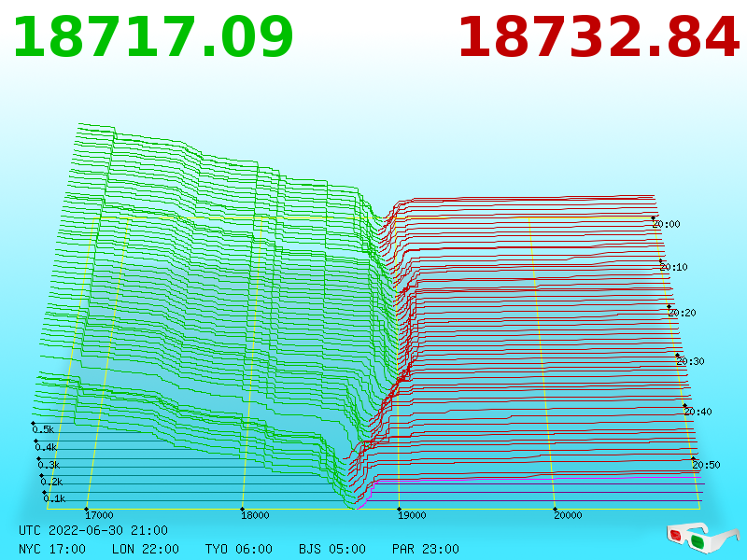Viewport: 747px width, 560px height.
Task: Click the 0.4k volume axis label
Action: tap(46, 447)
